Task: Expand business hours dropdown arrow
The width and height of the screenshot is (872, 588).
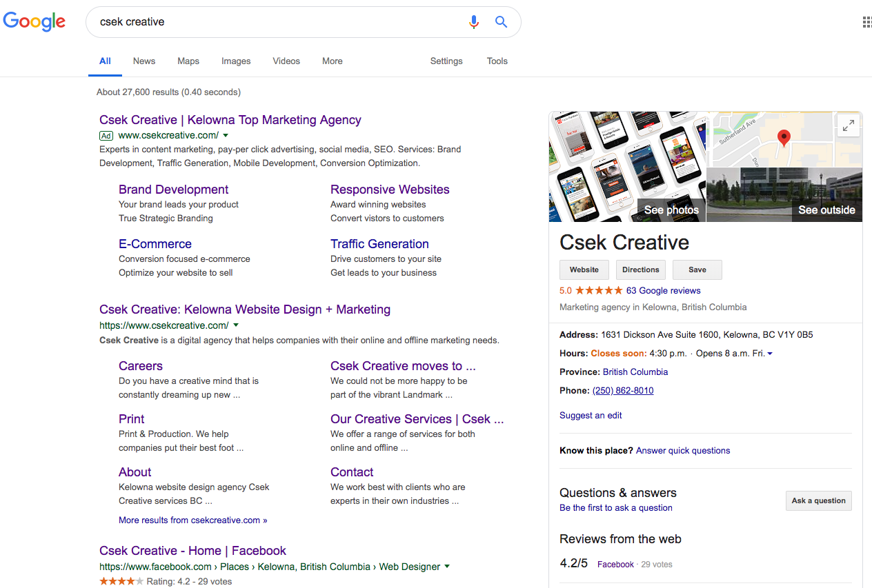Action: point(770,354)
